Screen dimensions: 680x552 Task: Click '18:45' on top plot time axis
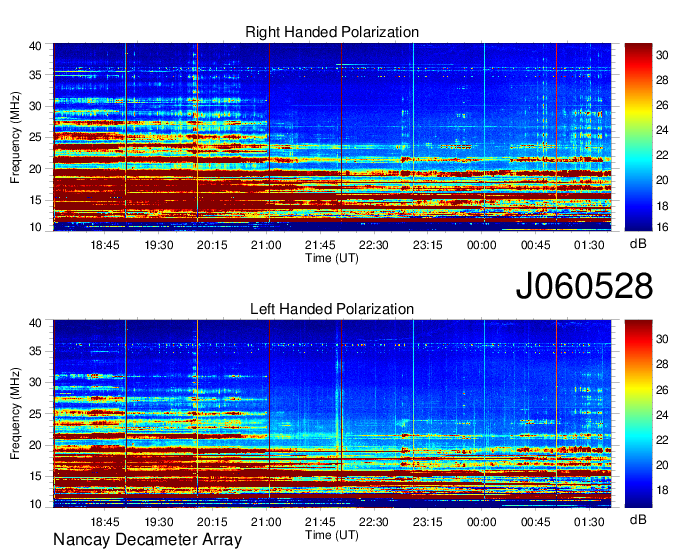coord(105,245)
